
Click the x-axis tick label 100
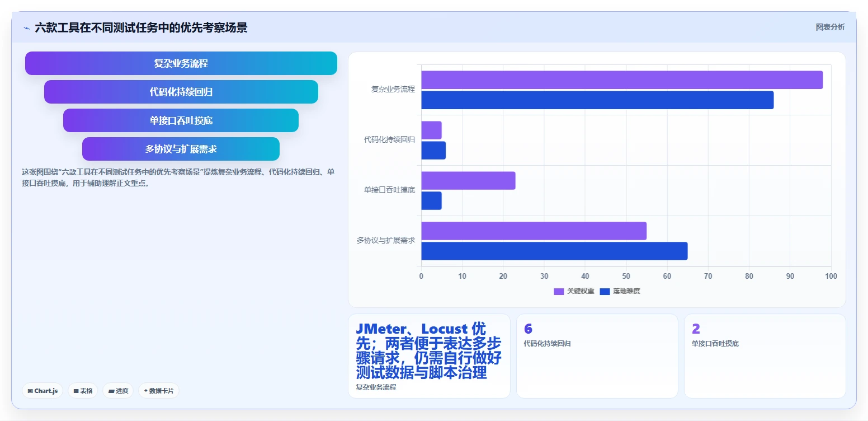tap(831, 276)
